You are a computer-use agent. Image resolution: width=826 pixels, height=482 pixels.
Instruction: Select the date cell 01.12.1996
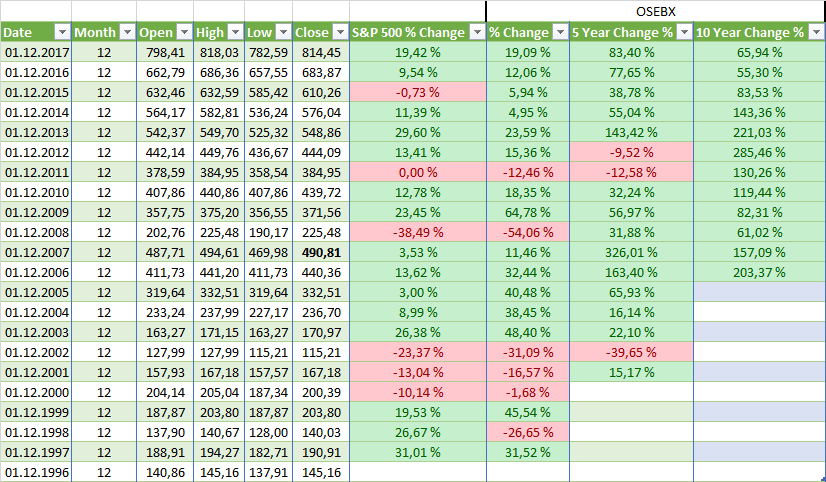(36, 473)
